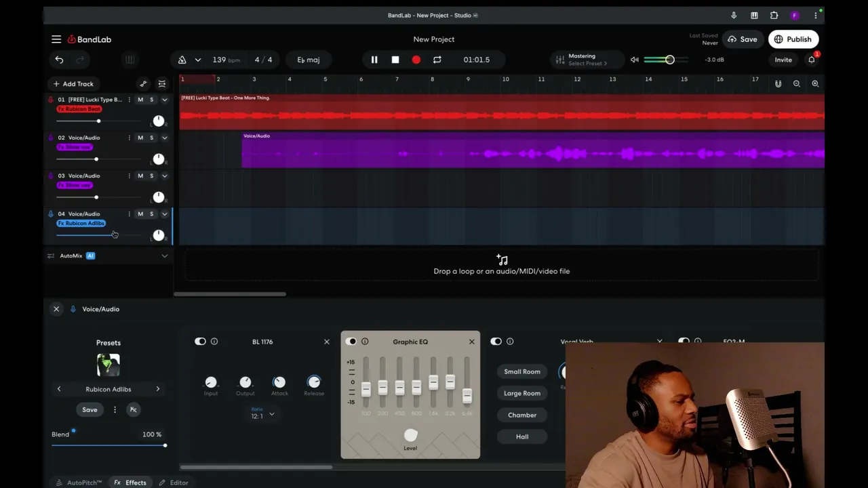868x488 pixels.
Task: Arm microphone on track 01 Lucki Type Beat
Action: pyautogui.click(x=51, y=100)
